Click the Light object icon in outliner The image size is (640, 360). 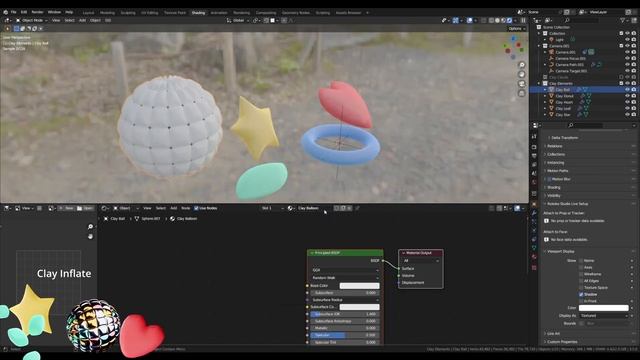click(x=551, y=40)
